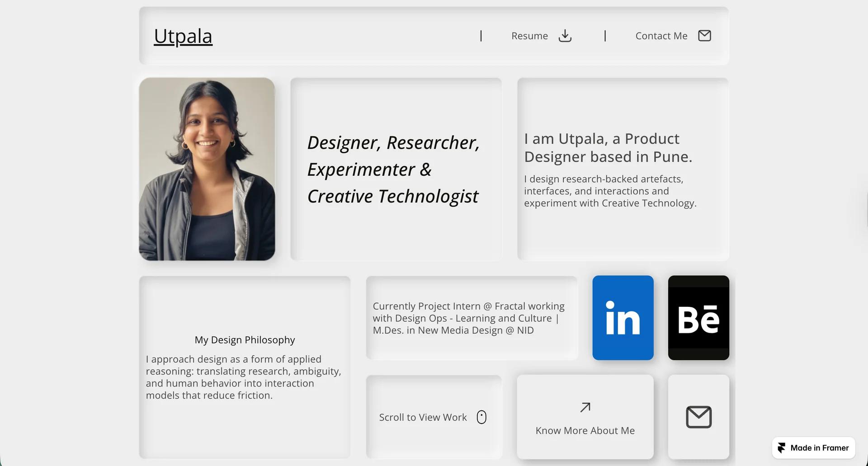Click the Utpala site title link

[x=183, y=36]
